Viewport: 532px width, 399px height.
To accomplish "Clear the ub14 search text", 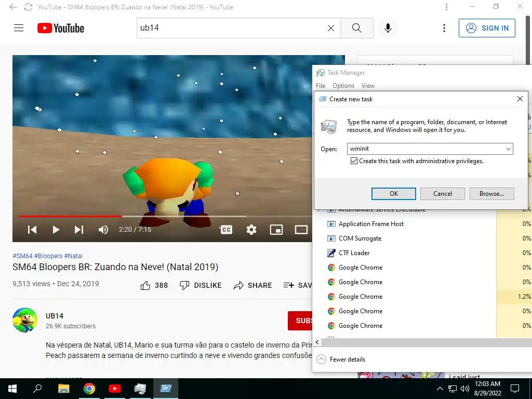I will tap(331, 28).
